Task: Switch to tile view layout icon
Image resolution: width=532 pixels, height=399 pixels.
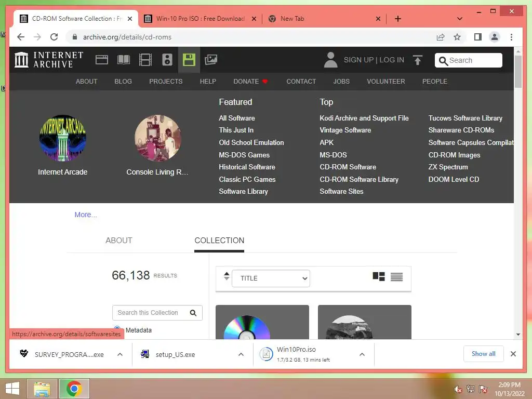Action: 379,276
